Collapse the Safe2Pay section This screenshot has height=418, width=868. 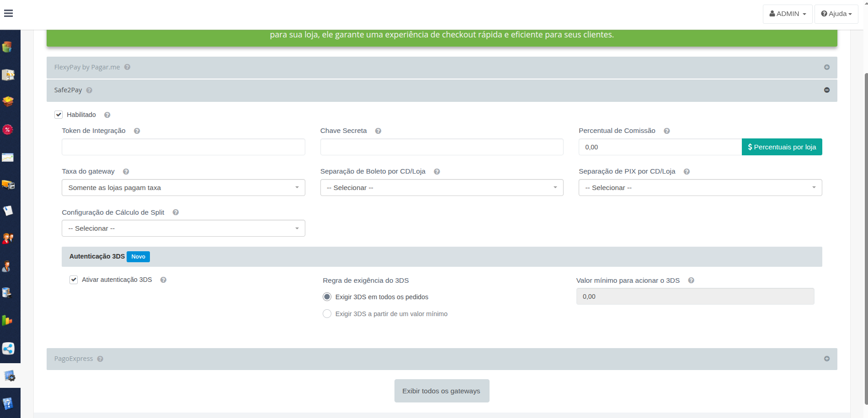826,90
